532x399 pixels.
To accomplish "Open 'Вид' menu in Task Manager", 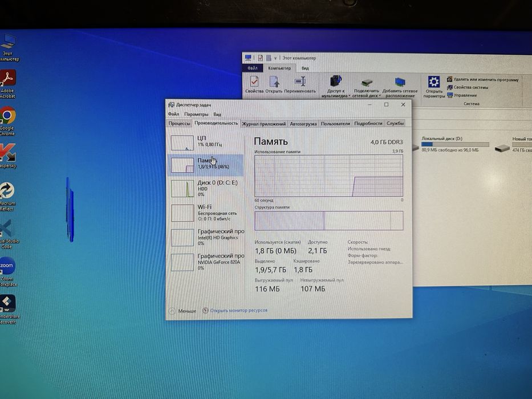I will (x=217, y=115).
